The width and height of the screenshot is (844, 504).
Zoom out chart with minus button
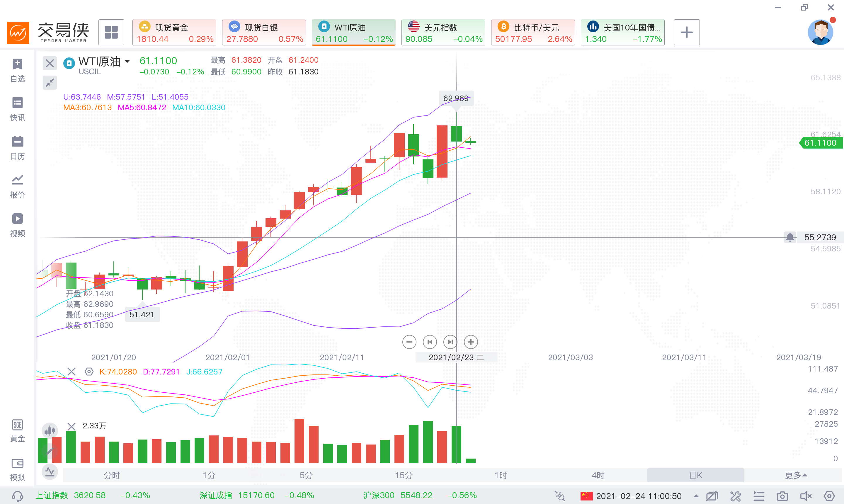[x=409, y=342]
